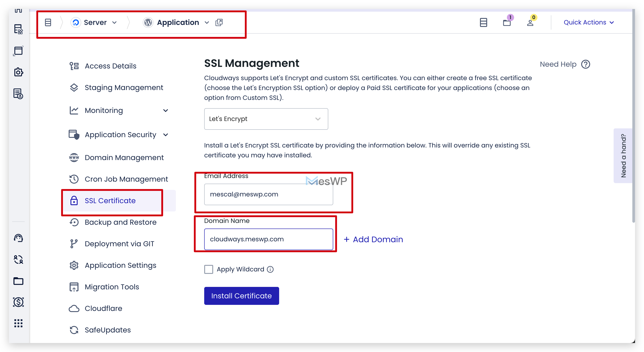This screenshot has width=644, height=352.
Task: Expand the Application Security submenu chevron
Action: 166,135
